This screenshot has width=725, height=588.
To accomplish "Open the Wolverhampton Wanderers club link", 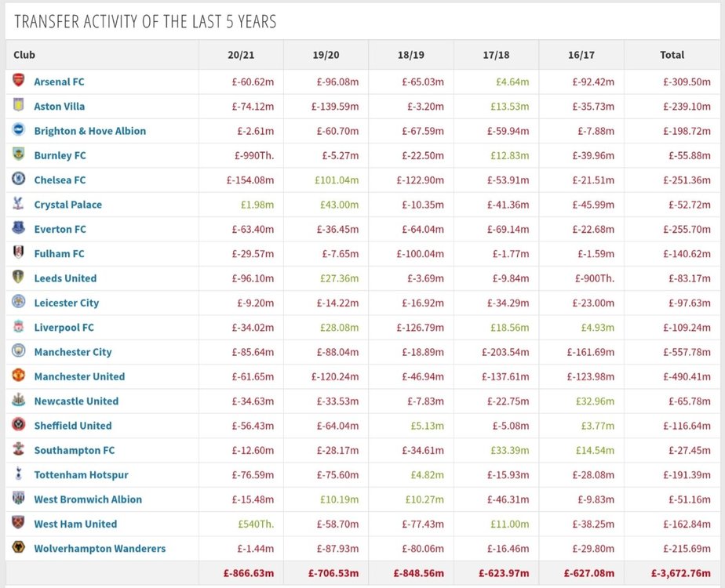I will click(x=100, y=548).
